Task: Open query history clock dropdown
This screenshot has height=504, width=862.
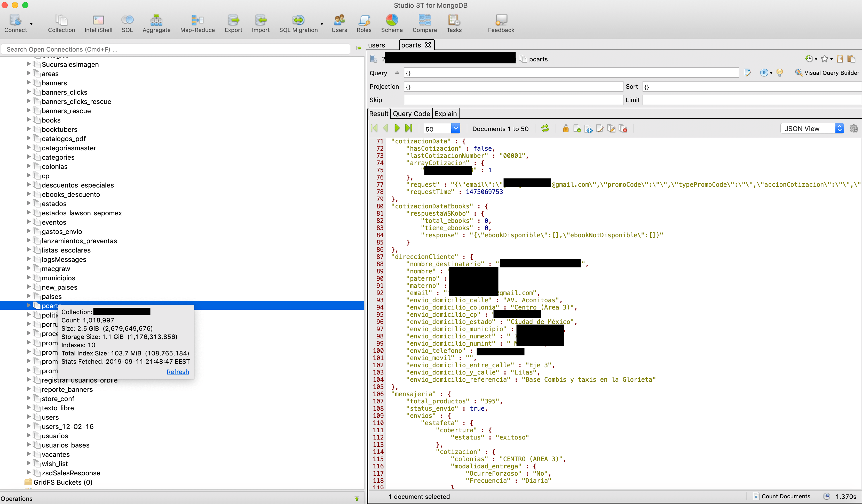Action: (811, 59)
